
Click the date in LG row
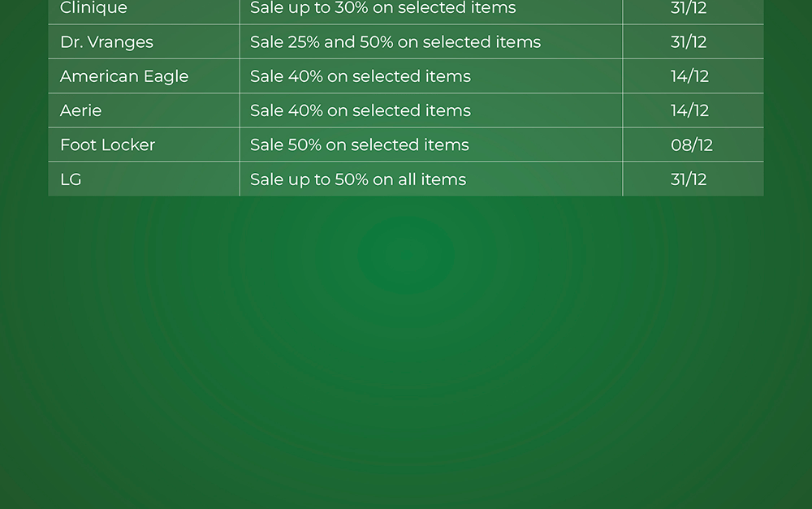689,179
